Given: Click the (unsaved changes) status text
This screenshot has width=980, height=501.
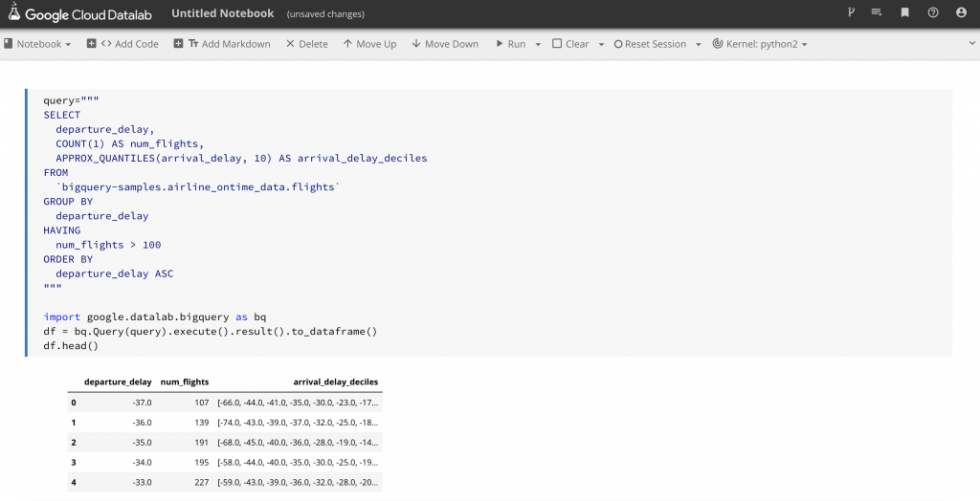Looking at the screenshot, I should (x=325, y=13).
